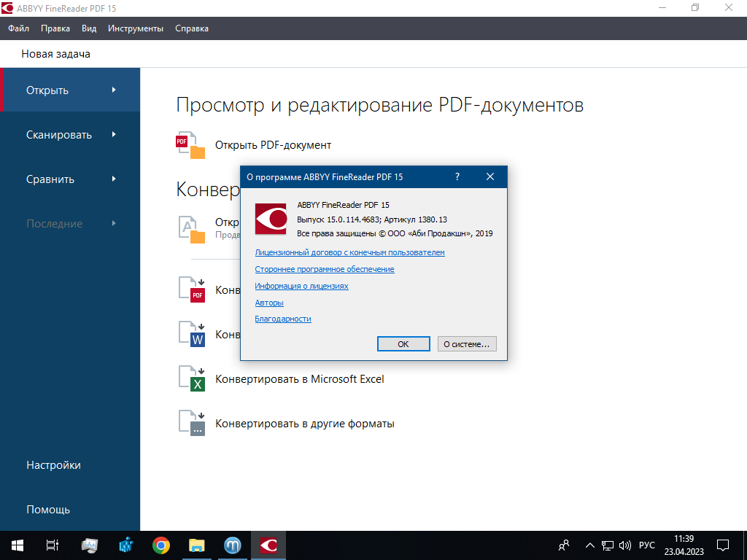
Task: Click the Open PDF document icon
Action: [x=191, y=145]
